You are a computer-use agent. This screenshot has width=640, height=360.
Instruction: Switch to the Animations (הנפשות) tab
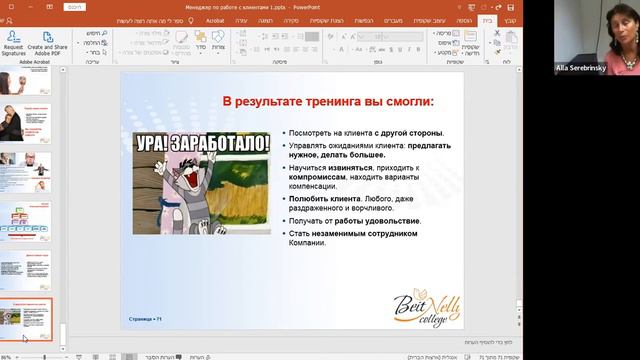pyautogui.click(x=364, y=20)
